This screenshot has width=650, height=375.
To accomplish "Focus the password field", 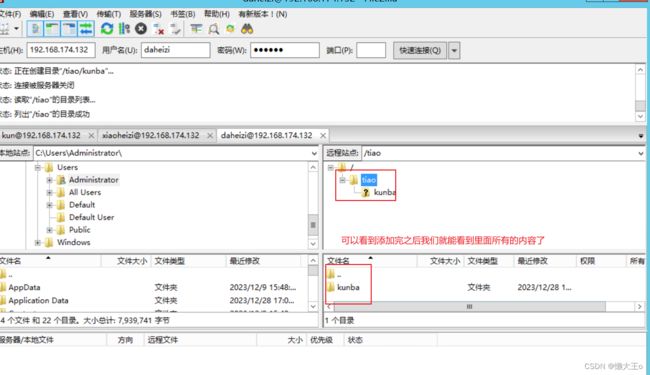I will pyautogui.click(x=285, y=50).
